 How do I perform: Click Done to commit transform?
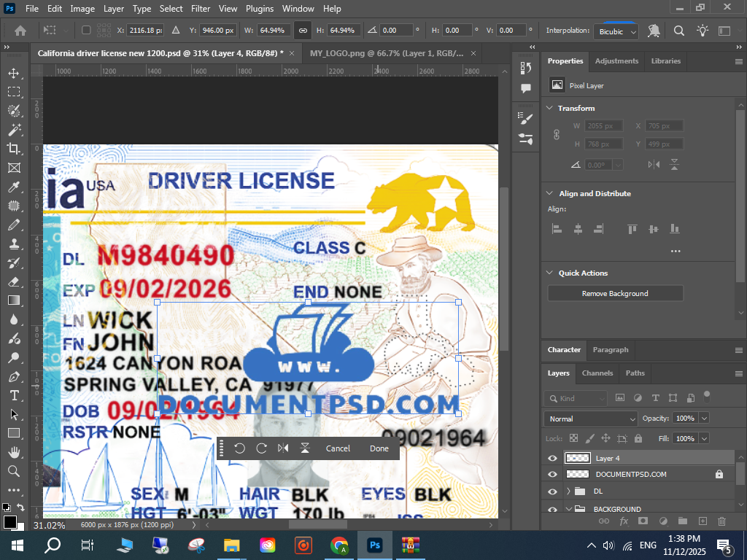pyautogui.click(x=379, y=448)
